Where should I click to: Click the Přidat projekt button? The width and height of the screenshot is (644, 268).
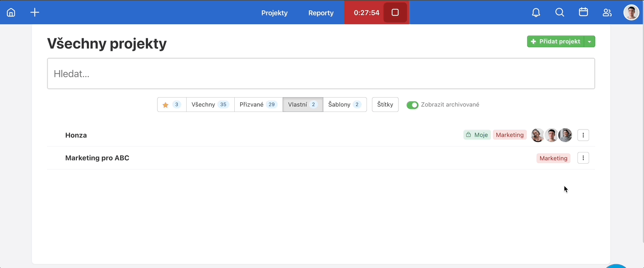[x=555, y=41]
